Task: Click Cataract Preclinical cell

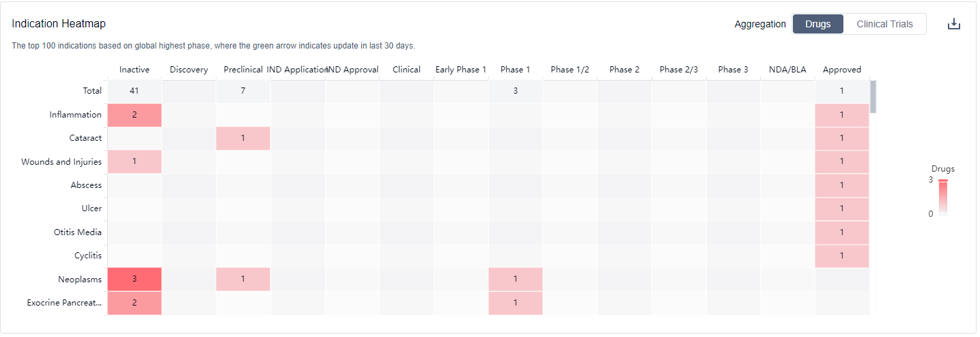Action: point(243,138)
